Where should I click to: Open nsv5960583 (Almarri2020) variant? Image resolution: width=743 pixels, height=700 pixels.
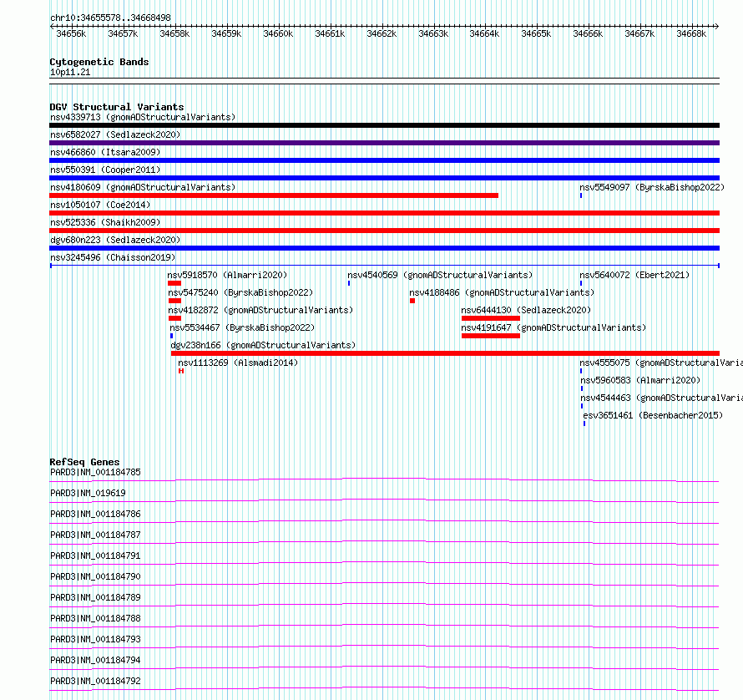click(640, 380)
